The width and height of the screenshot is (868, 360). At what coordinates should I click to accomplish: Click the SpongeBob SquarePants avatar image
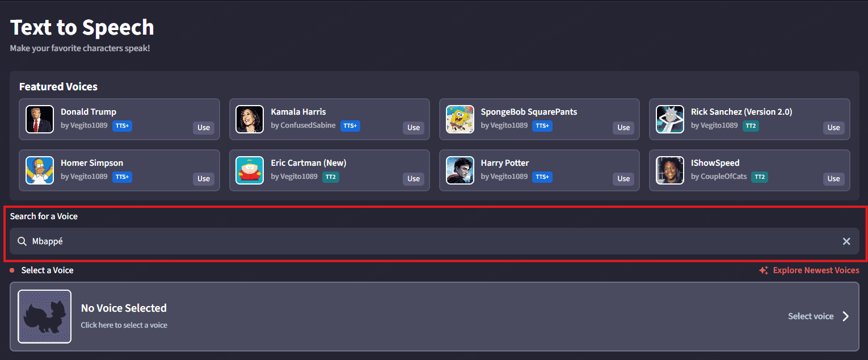[460, 119]
